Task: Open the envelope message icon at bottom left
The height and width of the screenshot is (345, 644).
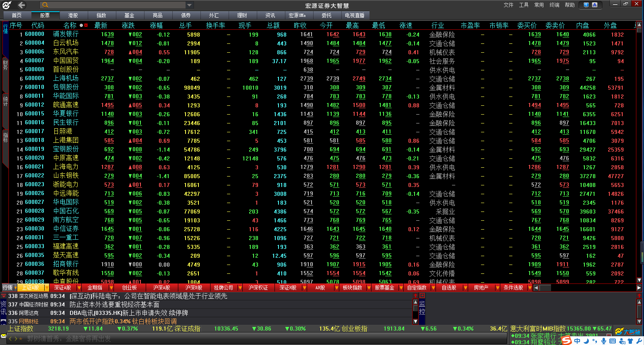Action: coord(4,336)
